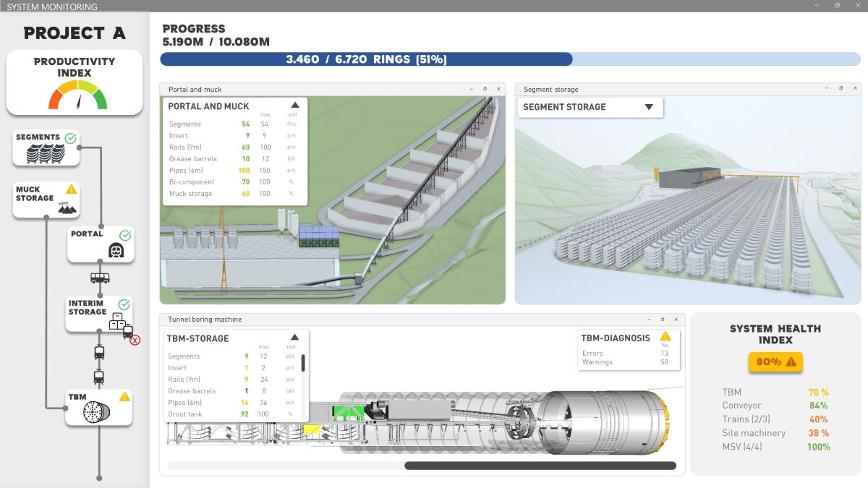Click the TBM view horizontal scrollbar

540,466
